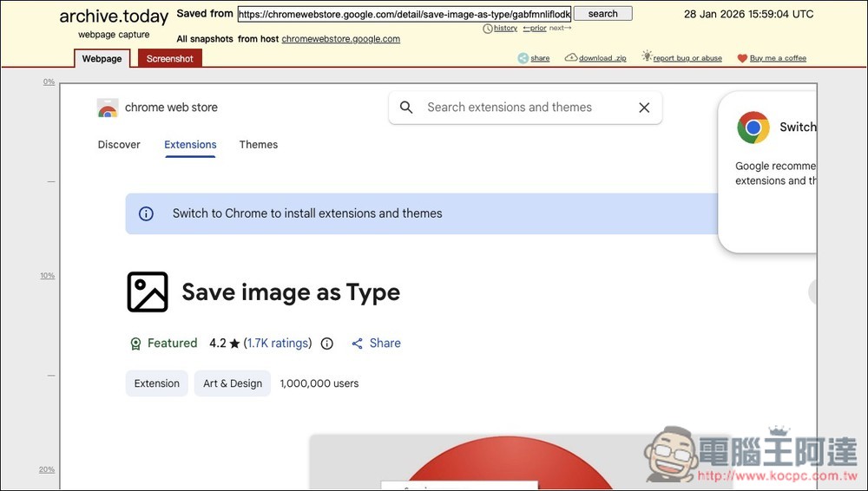Click the Saved from URL field
The height and width of the screenshot is (491, 868).
pos(404,15)
